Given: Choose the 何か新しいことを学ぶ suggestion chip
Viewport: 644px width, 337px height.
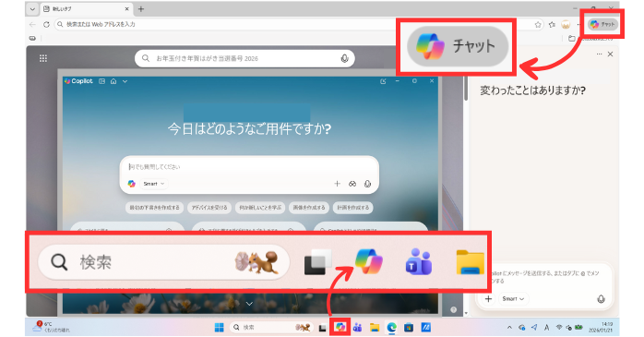Looking at the screenshot, I should click(x=260, y=208).
